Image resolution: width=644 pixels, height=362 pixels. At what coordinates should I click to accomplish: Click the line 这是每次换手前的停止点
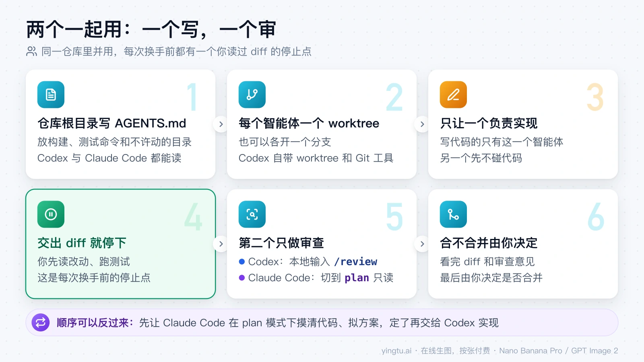point(94,278)
